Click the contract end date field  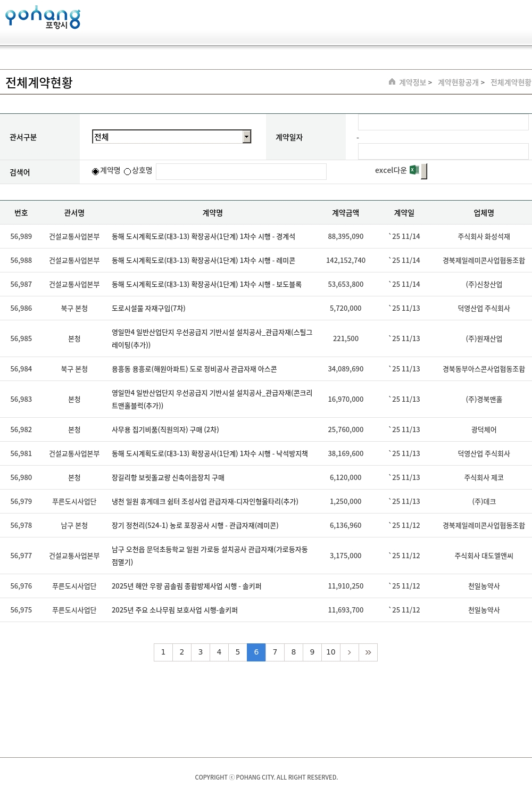click(443, 152)
